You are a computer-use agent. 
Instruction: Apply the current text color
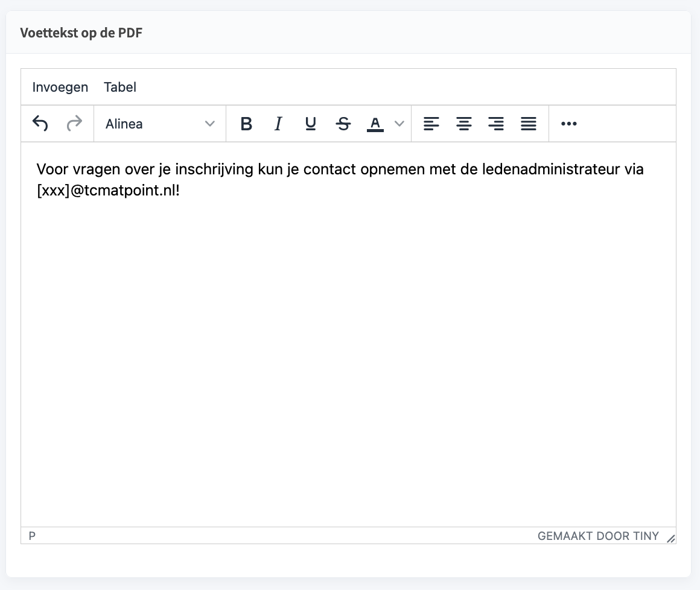coord(375,124)
